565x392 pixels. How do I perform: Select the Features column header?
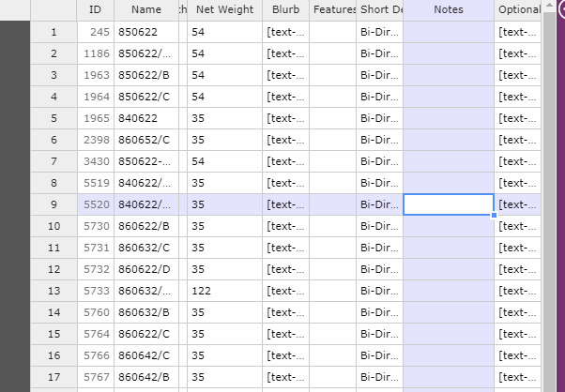click(333, 9)
